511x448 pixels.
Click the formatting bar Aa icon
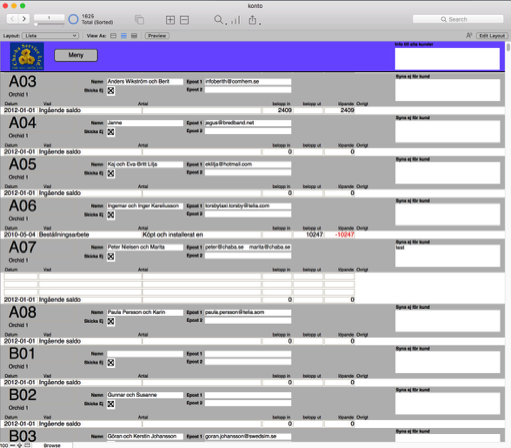pyautogui.click(x=469, y=36)
